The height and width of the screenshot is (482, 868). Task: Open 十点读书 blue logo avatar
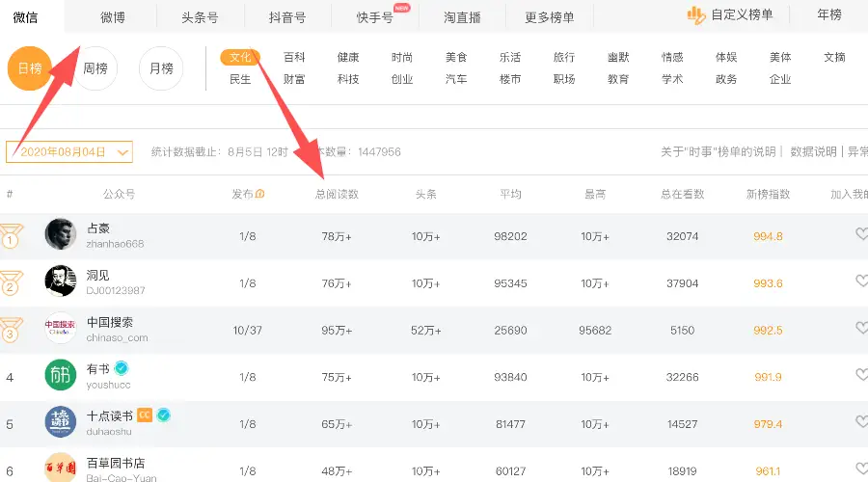click(x=61, y=421)
